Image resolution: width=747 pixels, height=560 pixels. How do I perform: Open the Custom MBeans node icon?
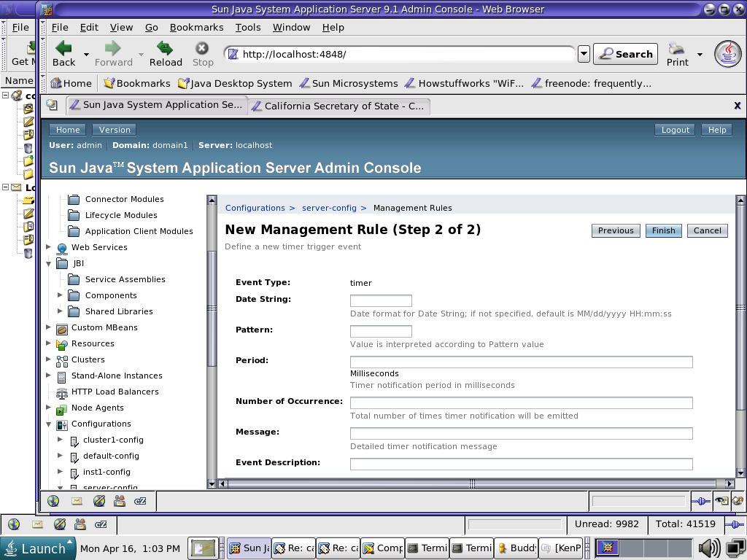pos(62,328)
